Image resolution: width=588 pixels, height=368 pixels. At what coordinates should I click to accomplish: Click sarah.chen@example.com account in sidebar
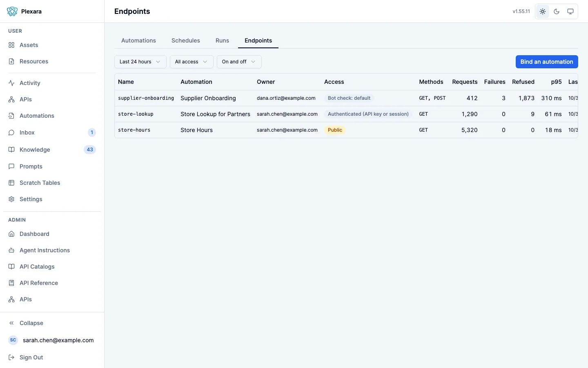click(52, 340)
